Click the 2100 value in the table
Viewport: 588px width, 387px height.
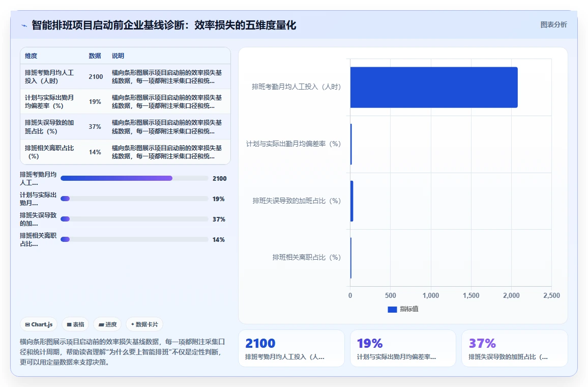pos(96,76)
